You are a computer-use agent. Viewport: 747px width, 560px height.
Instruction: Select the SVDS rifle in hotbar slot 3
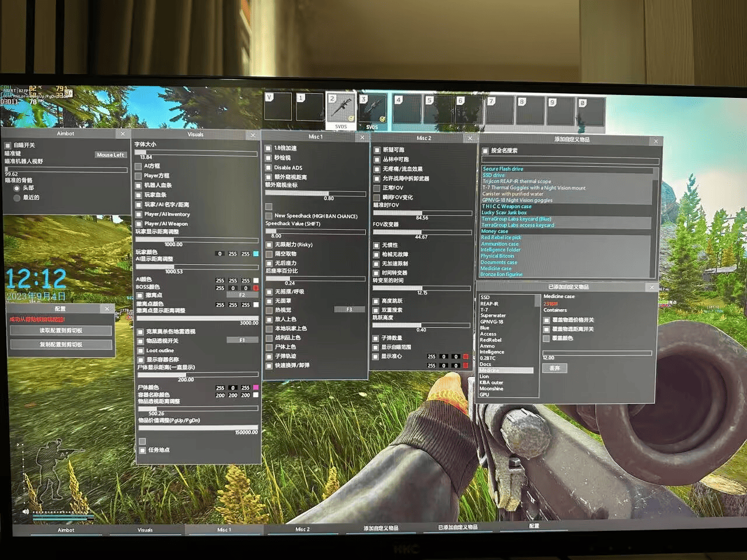(372, 111)
